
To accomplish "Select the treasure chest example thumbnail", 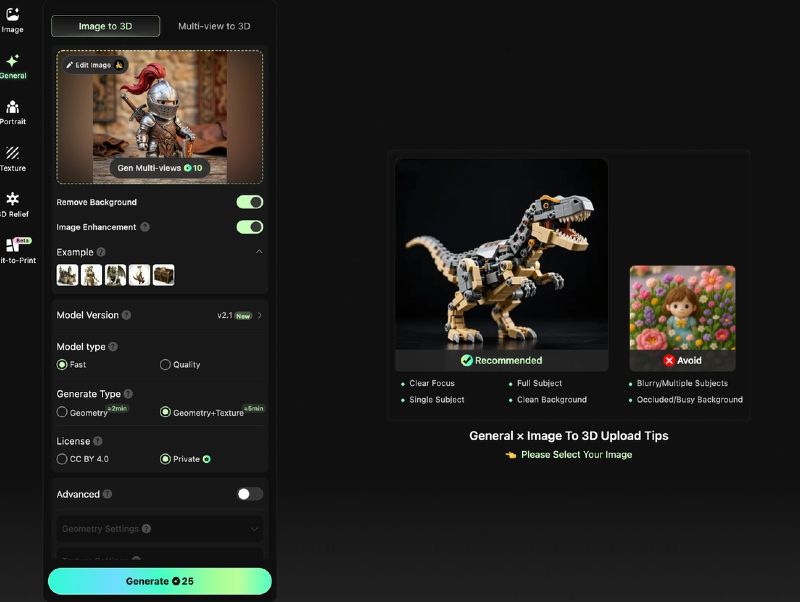I will pyautogui.click(x=164, y=275).
